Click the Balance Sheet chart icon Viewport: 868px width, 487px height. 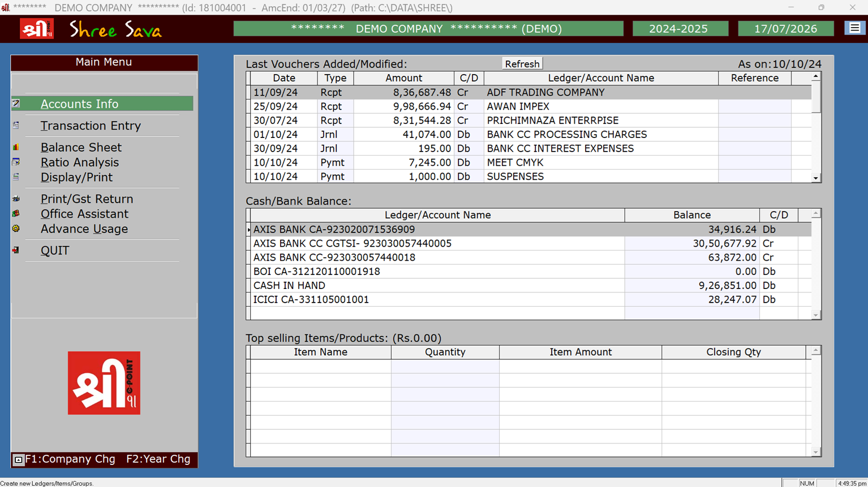16,147
